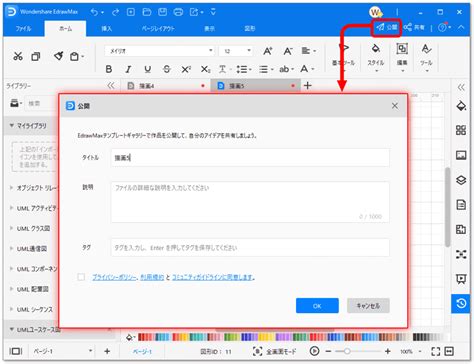Switch to the ページレイアウト ribbon tab

[x=158, y=29]
